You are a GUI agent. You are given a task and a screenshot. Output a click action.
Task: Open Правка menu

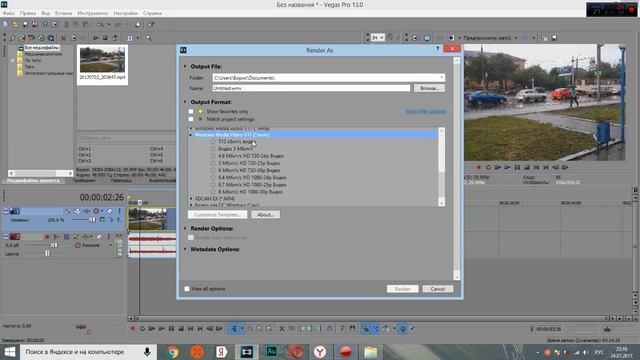tap(28, 13)
